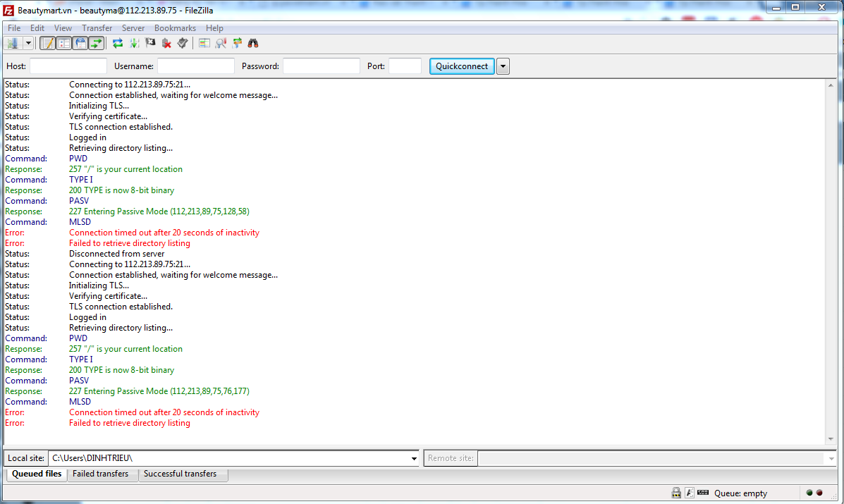
Task: Switch to the Queued files tab
Action: point(37,474)
